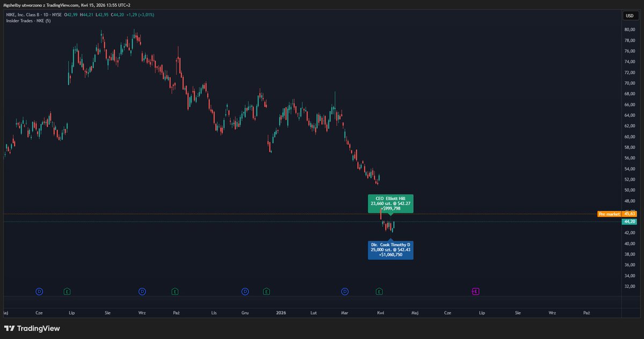Click the 64,00 price axis label
Viewport: 644px width, 339px height.
point(630,115)
